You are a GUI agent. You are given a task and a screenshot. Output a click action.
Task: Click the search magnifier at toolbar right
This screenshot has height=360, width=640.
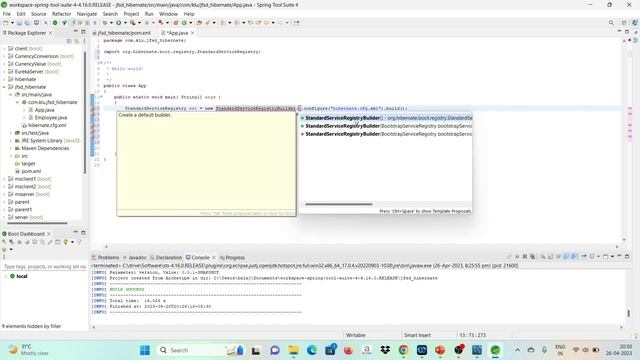611,22
